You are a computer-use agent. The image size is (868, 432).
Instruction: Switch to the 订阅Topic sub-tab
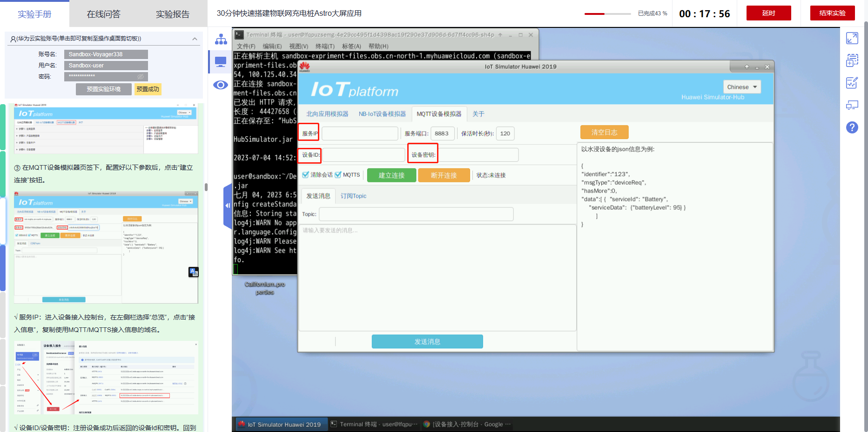pyautogui.click(x=353, y=196)
